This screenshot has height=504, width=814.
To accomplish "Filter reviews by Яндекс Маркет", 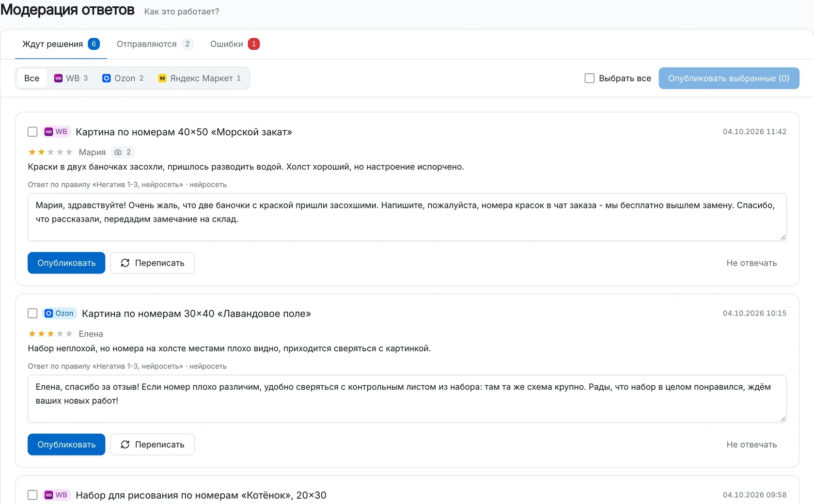I will tap(200, 78).
